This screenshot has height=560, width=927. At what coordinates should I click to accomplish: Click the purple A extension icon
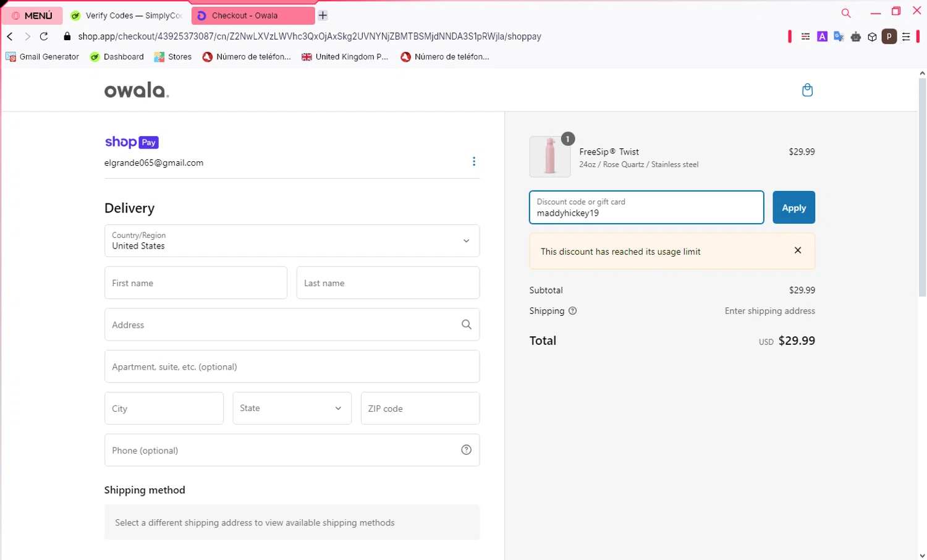pyautogui.click(x=822, y=36)
